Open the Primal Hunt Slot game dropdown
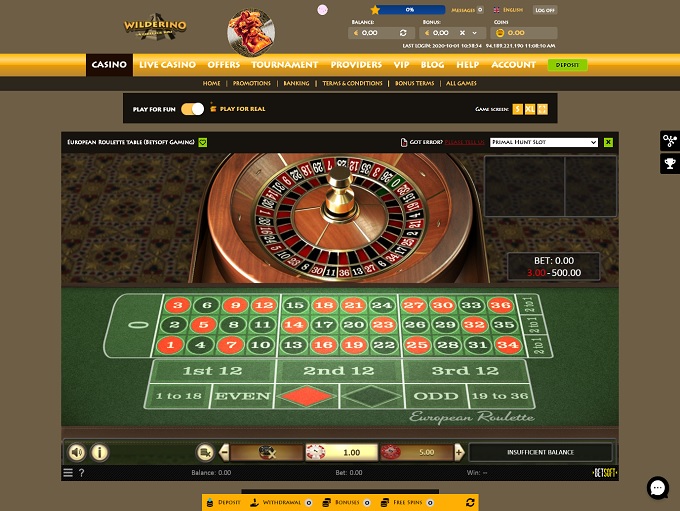 pos(544,142)
